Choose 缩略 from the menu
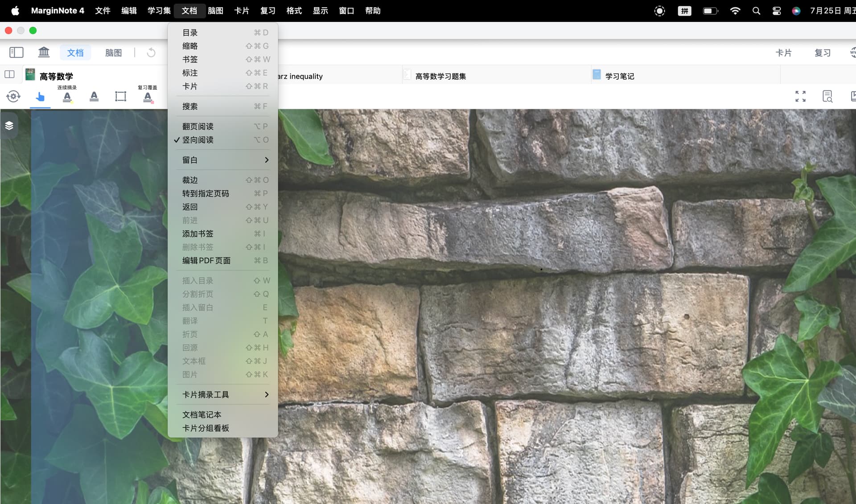856x504 pixels. tap(222, 46)
